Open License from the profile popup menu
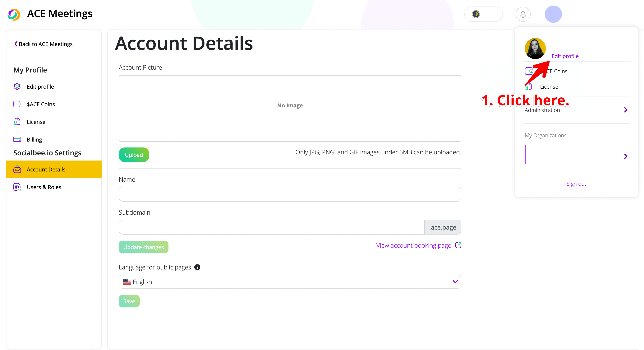 point(549,87)
